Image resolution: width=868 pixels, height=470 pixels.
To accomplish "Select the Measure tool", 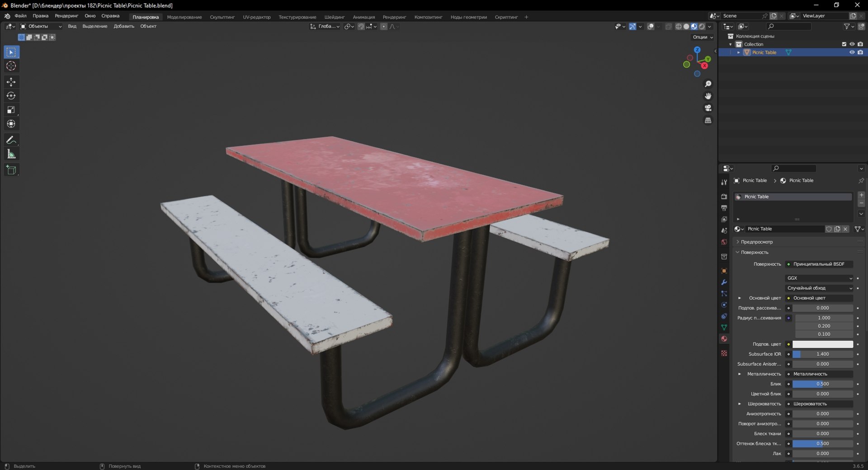I will tap(11, 154).
